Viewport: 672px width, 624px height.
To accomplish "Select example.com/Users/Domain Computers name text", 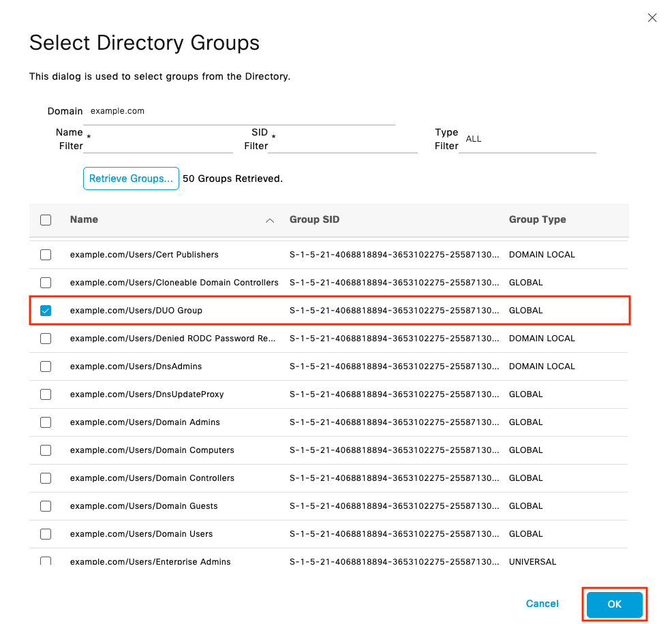I will [x=152, y=450].
